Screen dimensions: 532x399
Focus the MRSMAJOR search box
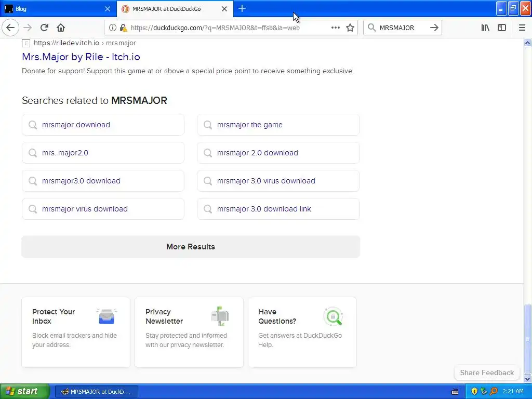click(x=403, y=28)
